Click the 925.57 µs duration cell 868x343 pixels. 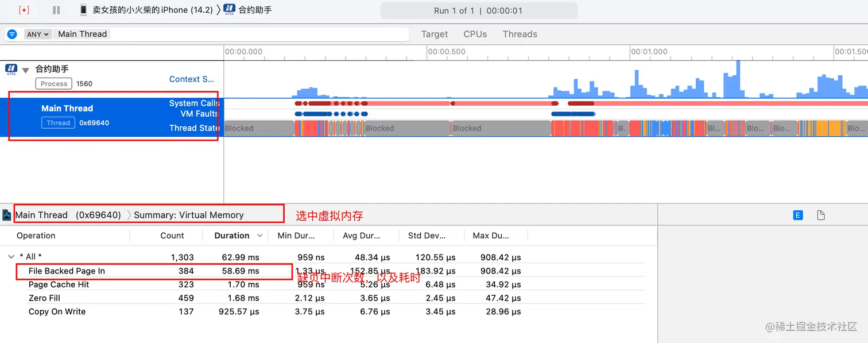pos(239,311)
